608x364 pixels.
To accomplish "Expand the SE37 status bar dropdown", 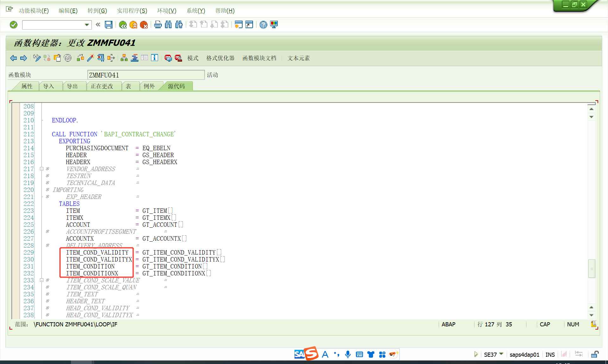I will pos(501,354).
